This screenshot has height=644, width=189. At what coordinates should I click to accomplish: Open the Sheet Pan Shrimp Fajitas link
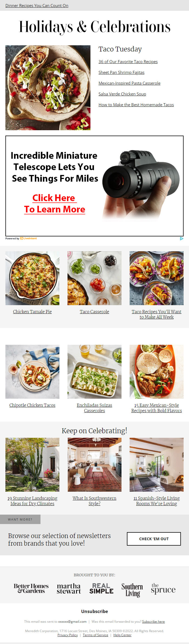click(122, 72)
